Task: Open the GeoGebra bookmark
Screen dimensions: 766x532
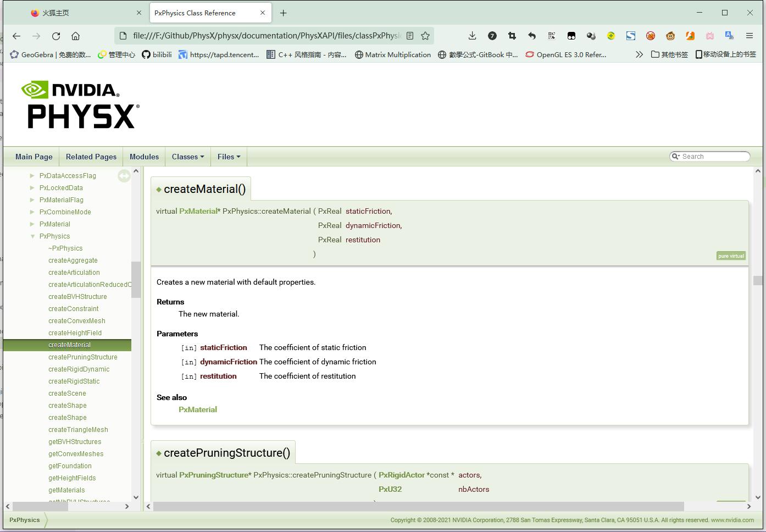Action: pos(51,54)
